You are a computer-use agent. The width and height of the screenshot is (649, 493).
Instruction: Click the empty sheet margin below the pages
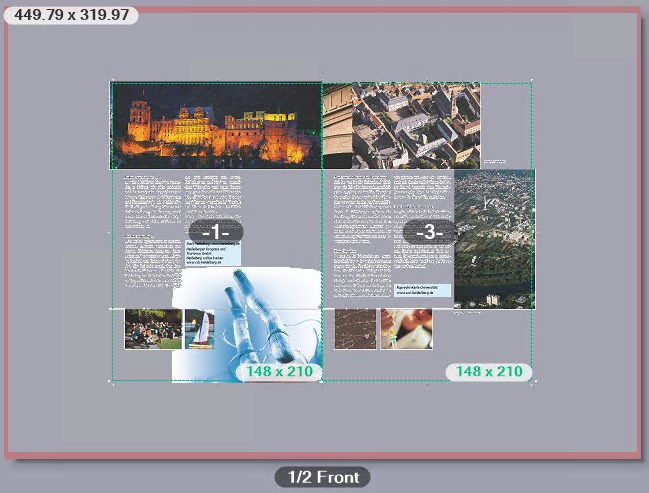322,420
